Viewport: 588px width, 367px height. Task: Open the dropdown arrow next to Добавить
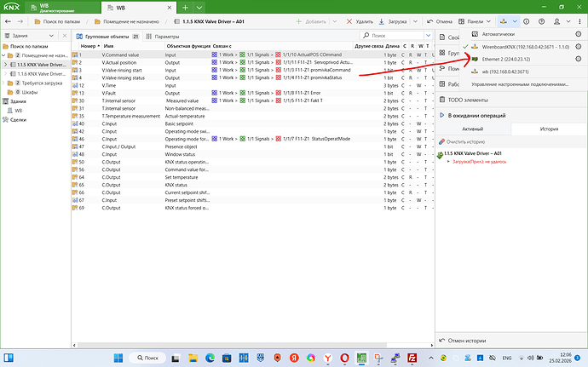click(335, 22)
